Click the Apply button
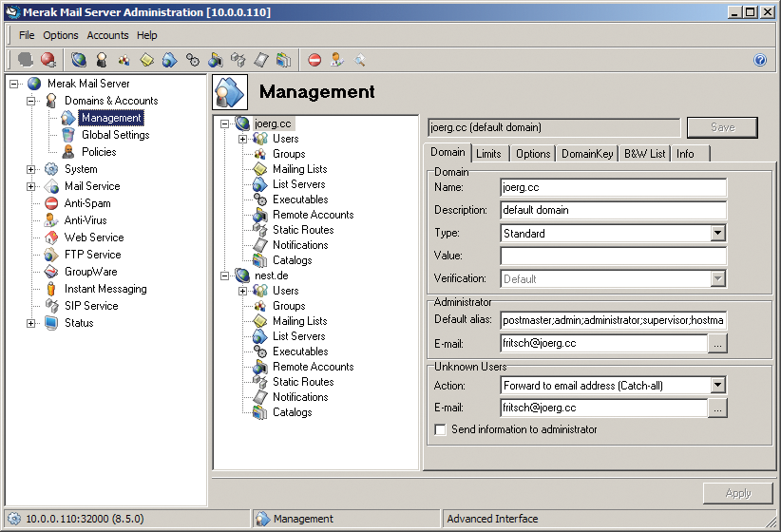The image size is (781, 532). point(738,493)
